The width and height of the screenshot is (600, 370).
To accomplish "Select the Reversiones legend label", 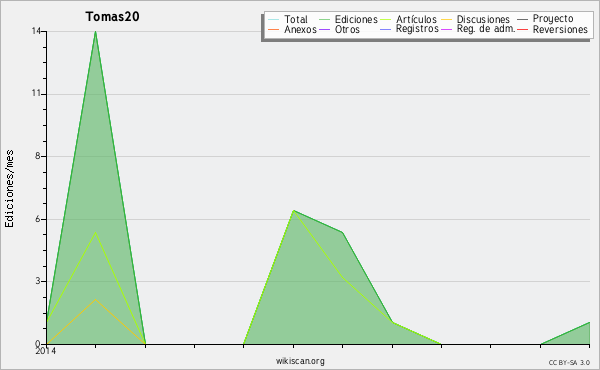I will [560, 29].
